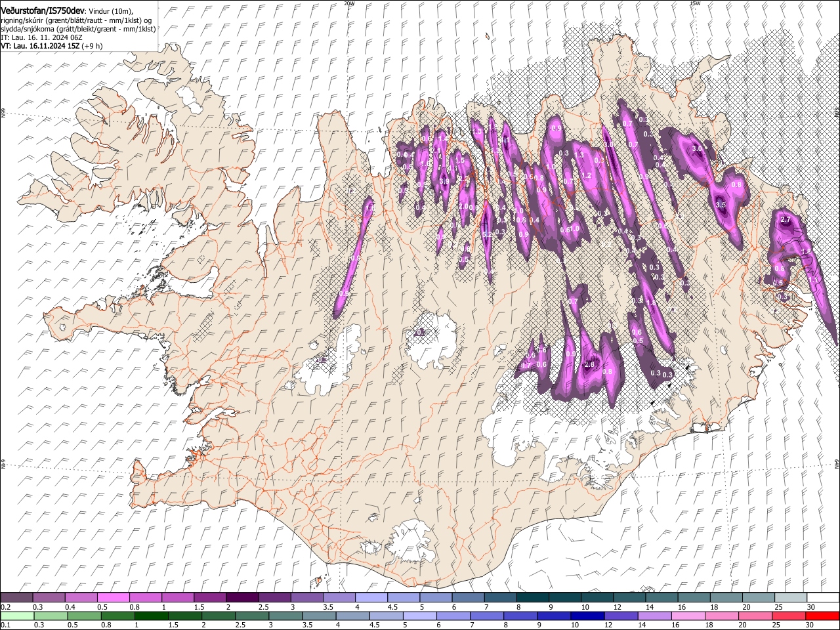Pick the pale mint 0.1 swatch in green legend
Viewport: 840px width, 630px height.
click(x=17, y=616)
